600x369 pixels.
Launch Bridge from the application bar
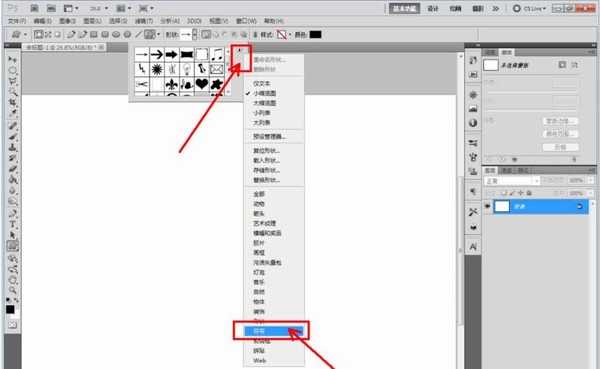tap(34, 8)
